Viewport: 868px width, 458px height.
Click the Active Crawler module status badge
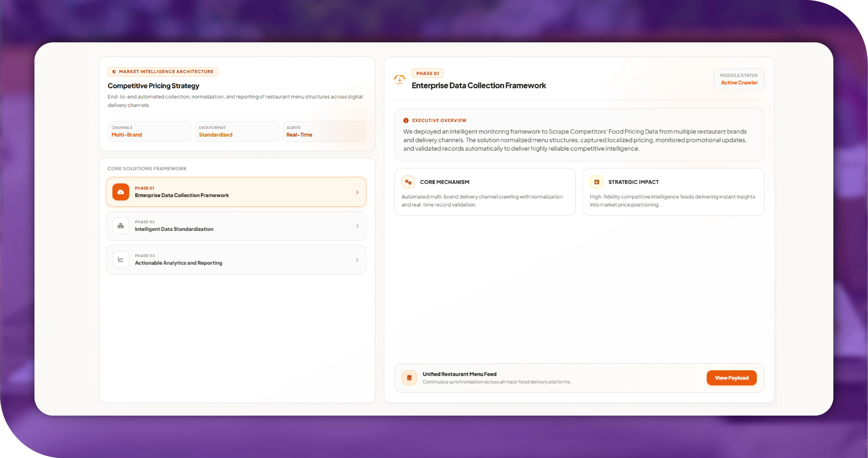[x=739, y=79]
